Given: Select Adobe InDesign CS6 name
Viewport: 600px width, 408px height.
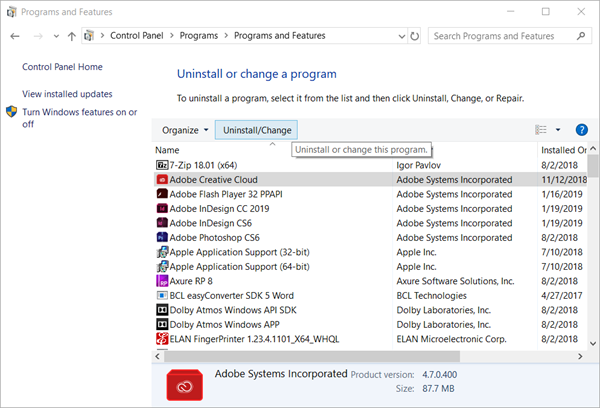Looking at the screenshot, I should 210,224.
